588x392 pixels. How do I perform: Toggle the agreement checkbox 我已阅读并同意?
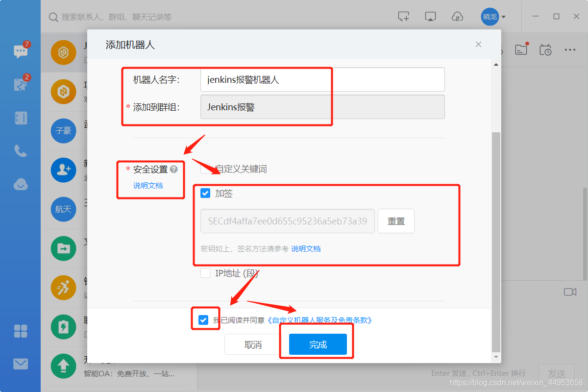[x=203, y=320]
